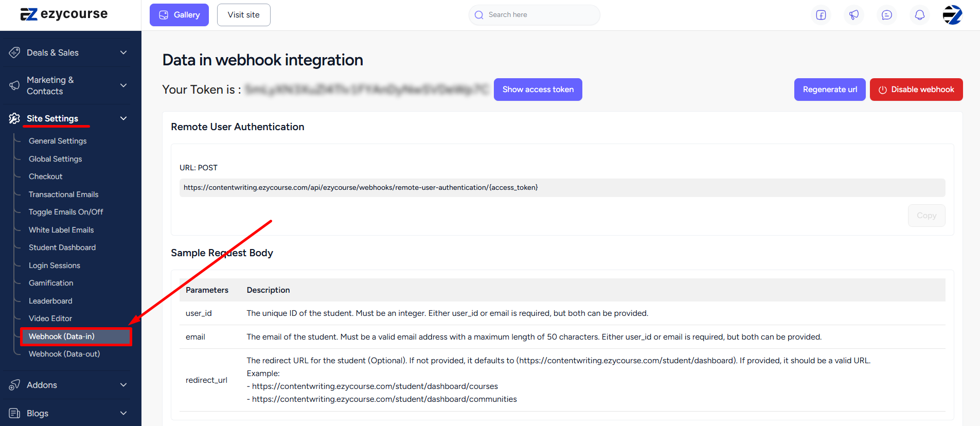Expand Blogs chevron
Viewport: 980px width, 426px height.
tap(123, 413)
